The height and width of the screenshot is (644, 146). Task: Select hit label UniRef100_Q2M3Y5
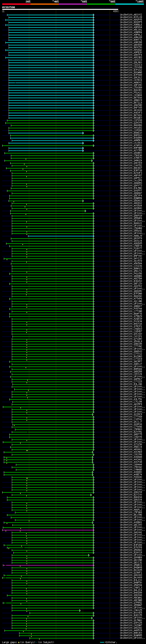click(x=131, y=123)
